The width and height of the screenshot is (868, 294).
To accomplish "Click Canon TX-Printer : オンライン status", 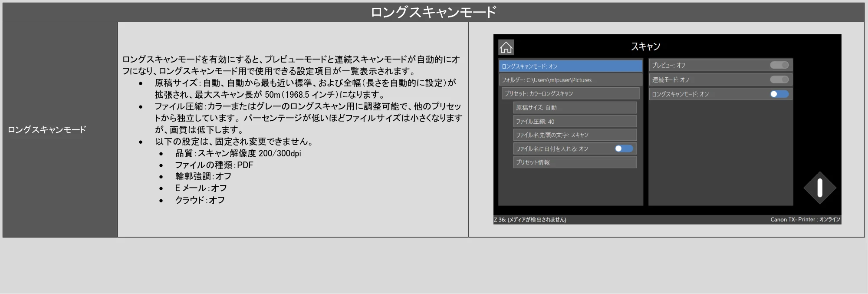I will pyautogui.click(x=806, y=220).
